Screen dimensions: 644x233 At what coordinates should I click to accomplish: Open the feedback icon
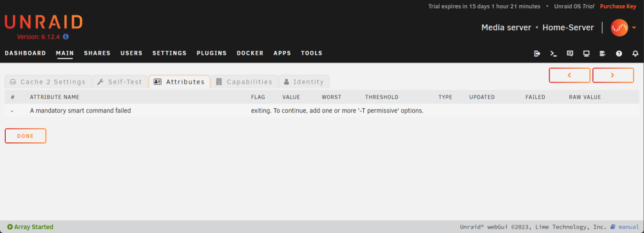pyautogui.click(x=570, y=53)
